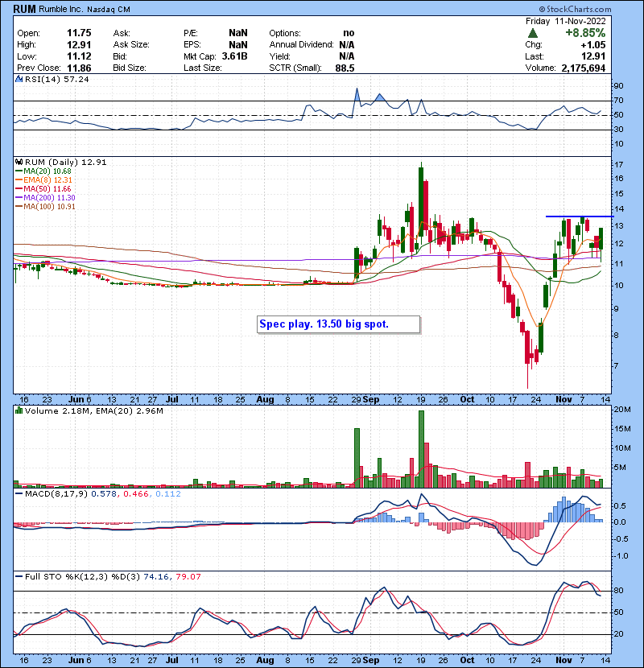The height and width of the screenshot is (668, 644).
Task: Click the brown MA(100) legend line marker
Action: pyautogui.click(x=19, y=207)
